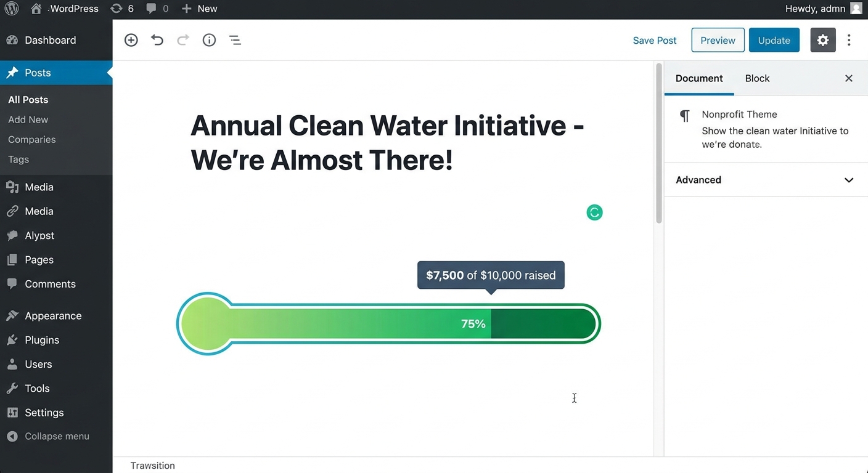Click the 75% label on the bar
The height and width of the screenshot is (473, 868).
(x=473, y=324)
